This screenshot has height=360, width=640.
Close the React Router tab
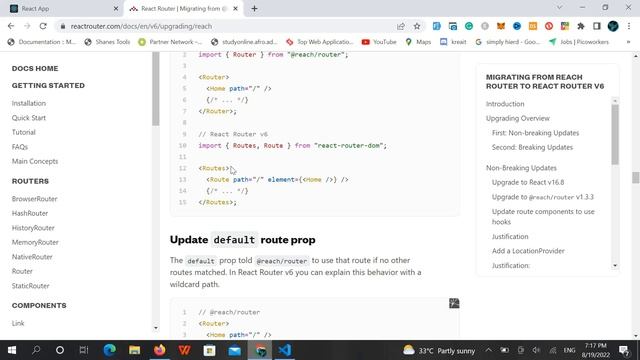coord(236,9)
